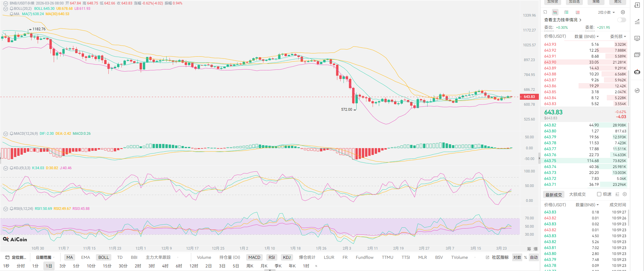Switch to the 大额成交 tab

point(577,194)
